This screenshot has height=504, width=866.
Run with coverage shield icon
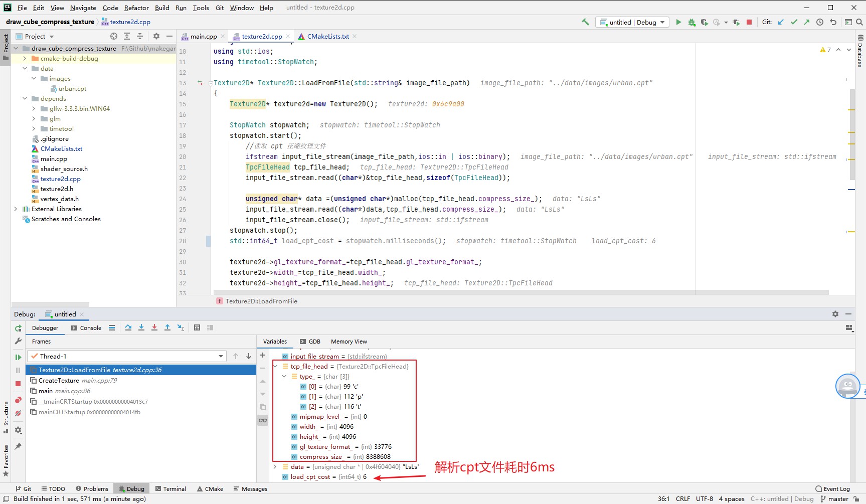coord(705,22)
